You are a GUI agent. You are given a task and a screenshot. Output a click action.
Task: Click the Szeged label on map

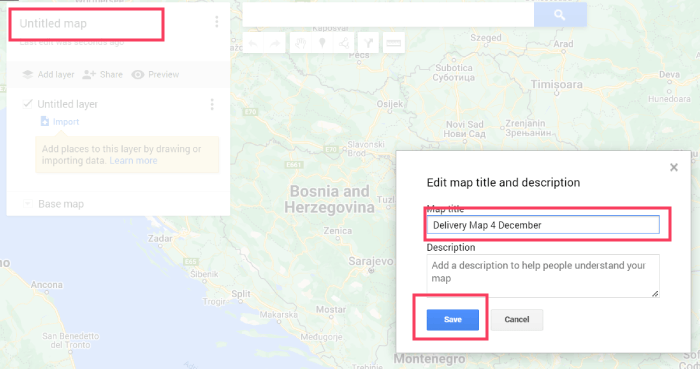pyautogui.click(x=486, y=38)
